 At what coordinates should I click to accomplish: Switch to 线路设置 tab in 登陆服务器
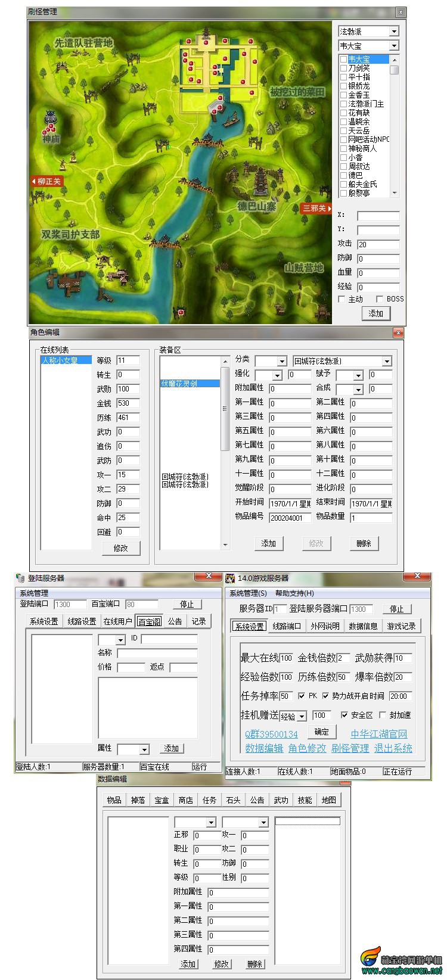click(x=82, y=621)
